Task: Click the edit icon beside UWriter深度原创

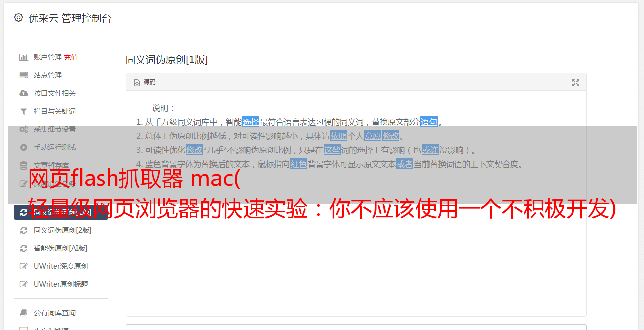Action: point(23,266)
